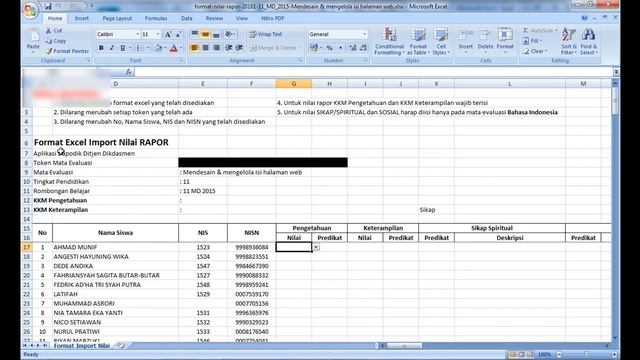
Task: Toggle middle vertical alignment
Action: (205, 34)
